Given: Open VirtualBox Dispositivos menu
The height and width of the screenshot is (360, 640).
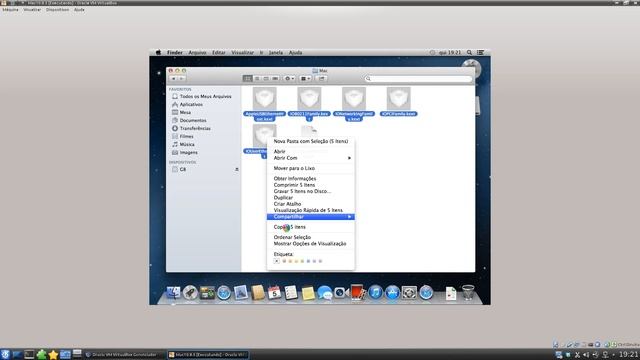Looking at the screenshot, I should point(57,9).
